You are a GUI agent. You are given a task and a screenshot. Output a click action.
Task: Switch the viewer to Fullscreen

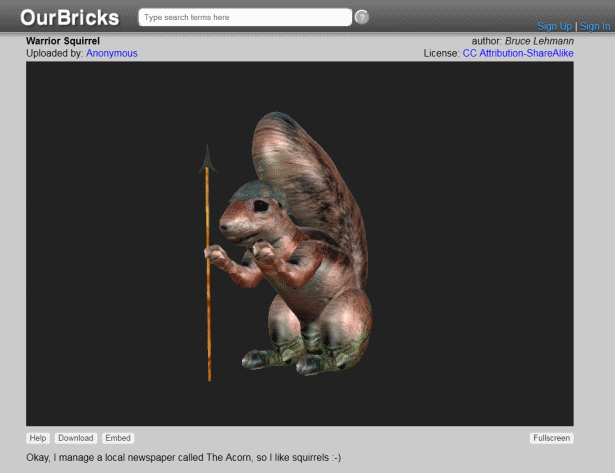pos(551,438)
